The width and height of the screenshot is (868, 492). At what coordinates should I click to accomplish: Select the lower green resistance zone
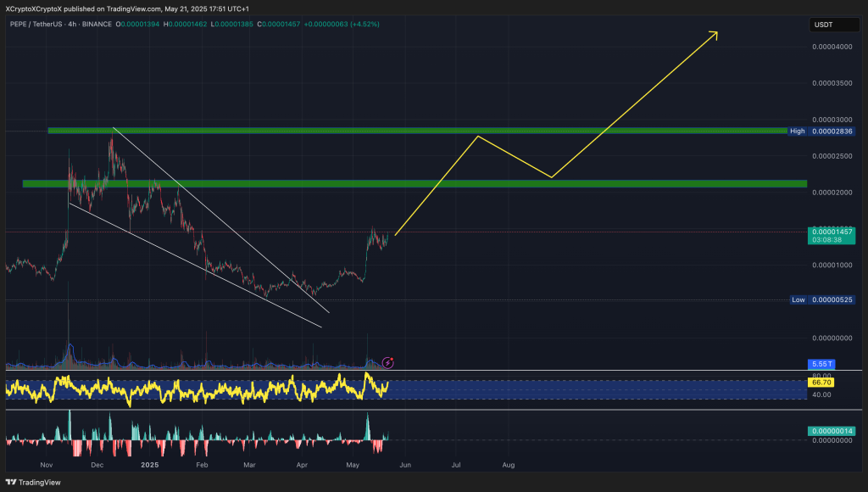click(x=415, y=183)
